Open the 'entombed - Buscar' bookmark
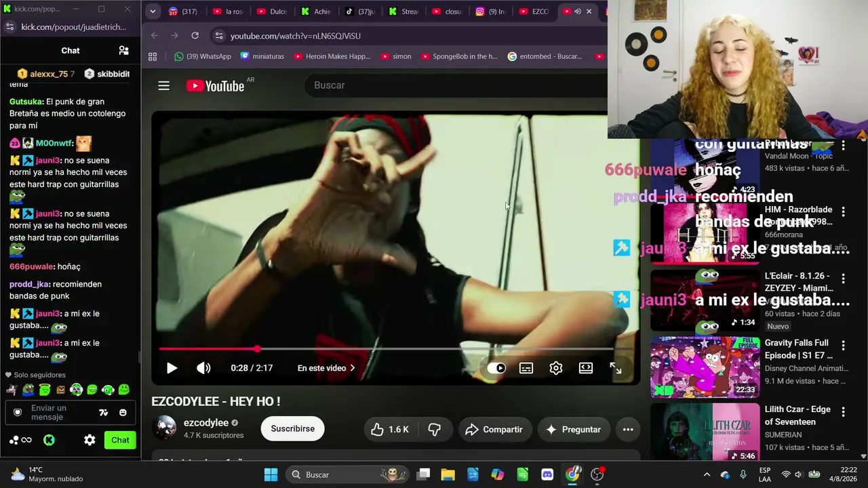Viewport: 868px width, 488px height. tap(545, 56)
